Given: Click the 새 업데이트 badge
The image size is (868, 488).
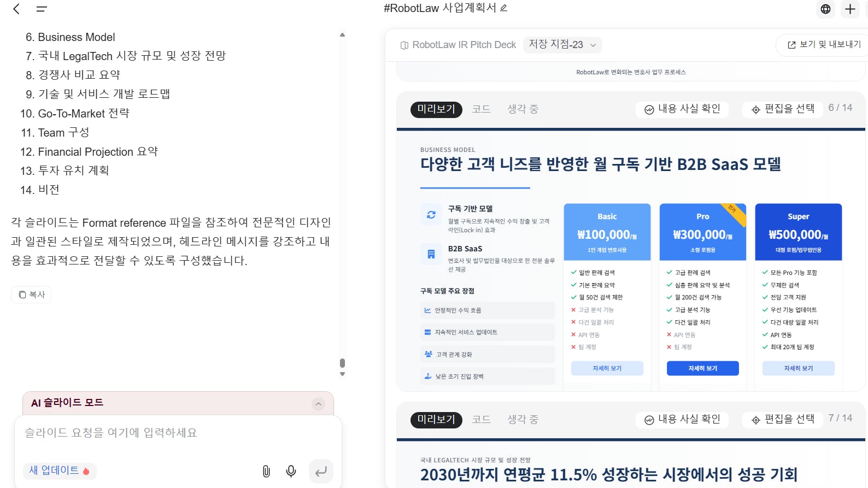Looking at the screenshot, I should [60, 471].
